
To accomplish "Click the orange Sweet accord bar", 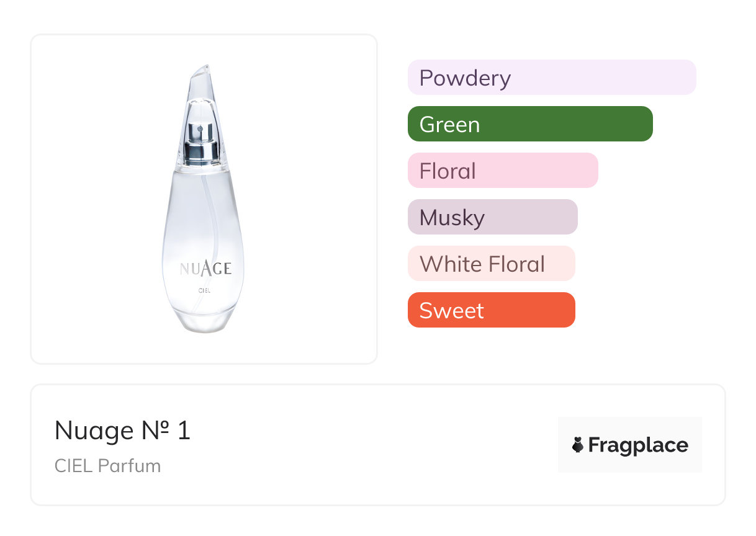I will point(491,310).
